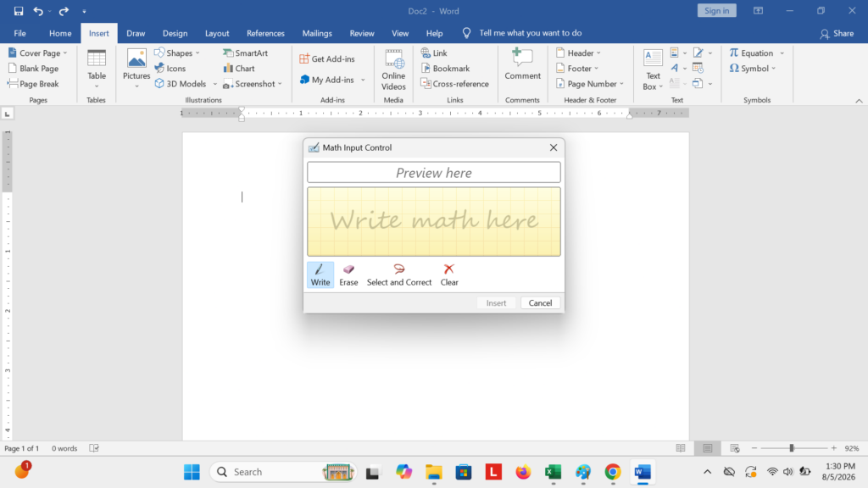Collapse the ribbon
Screen dimensions: 868x488
(x=859, y=101)
